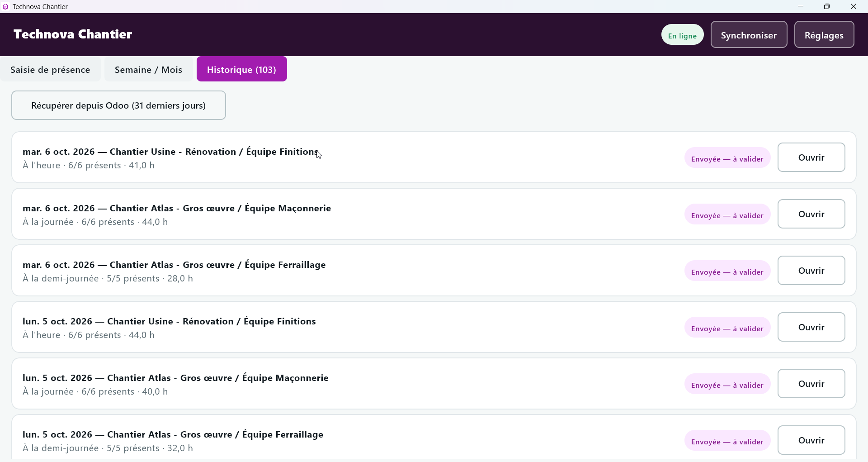
Task: Click the status badge on the 6 oct. Maçonnerie row
Action: pyautogui.click(x=727, y=215)
